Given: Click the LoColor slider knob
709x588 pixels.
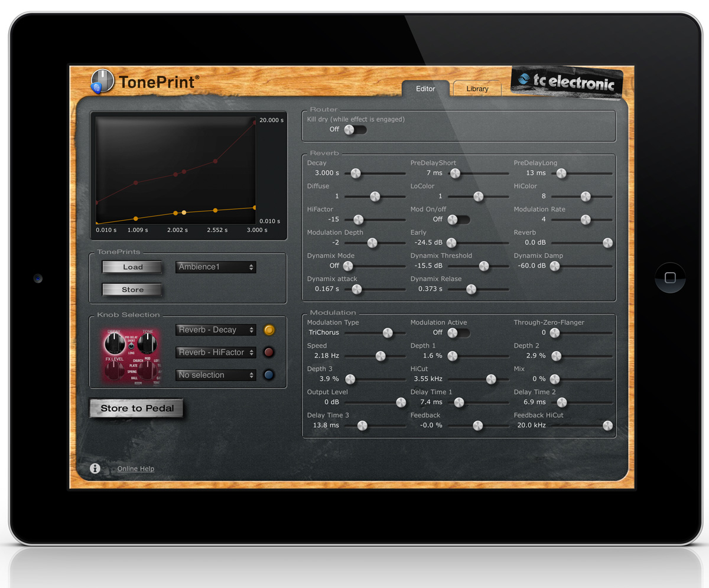Looking at the screenshot, I should [x=478, y=197].
